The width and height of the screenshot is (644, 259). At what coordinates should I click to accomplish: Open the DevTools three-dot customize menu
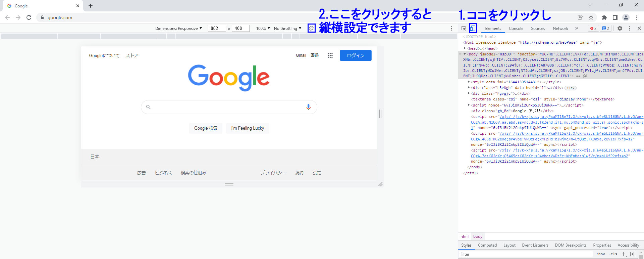tap(629, 29)
